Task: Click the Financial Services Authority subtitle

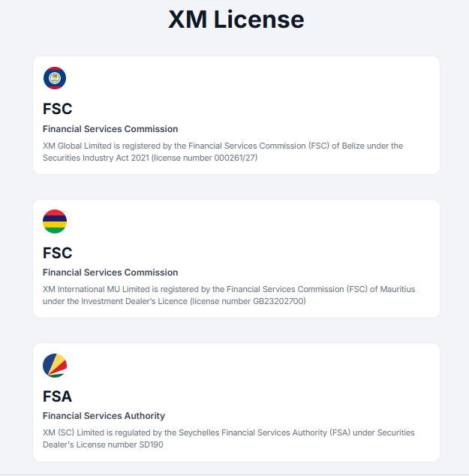Action: 104,416
